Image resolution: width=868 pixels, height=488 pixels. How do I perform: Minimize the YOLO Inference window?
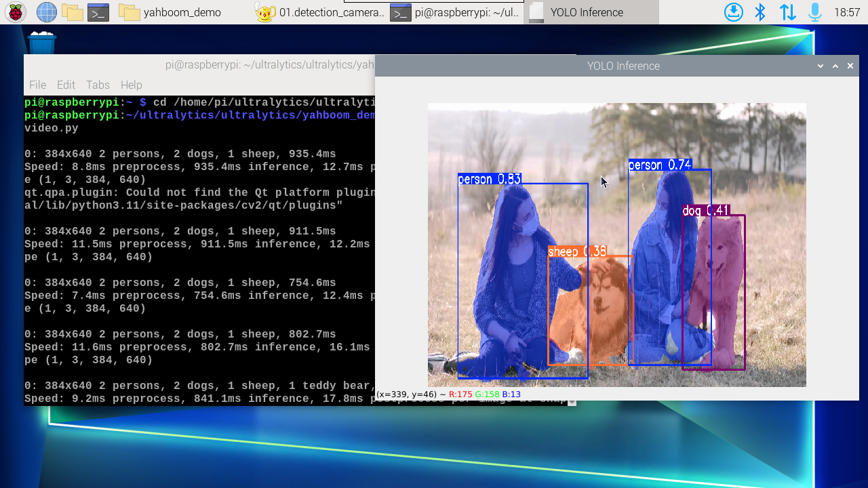point(821,66)
